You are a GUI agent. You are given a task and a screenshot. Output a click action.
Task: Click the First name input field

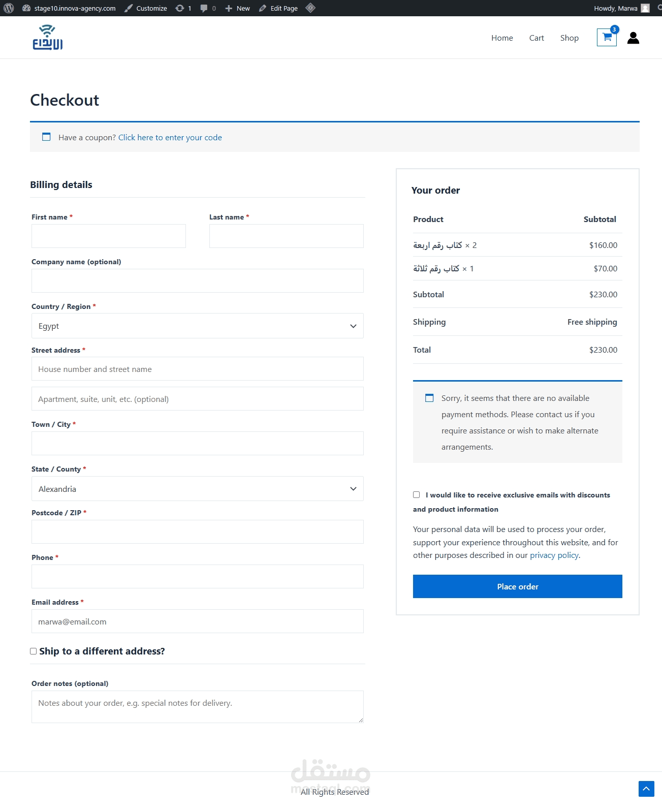click(109, 236)
